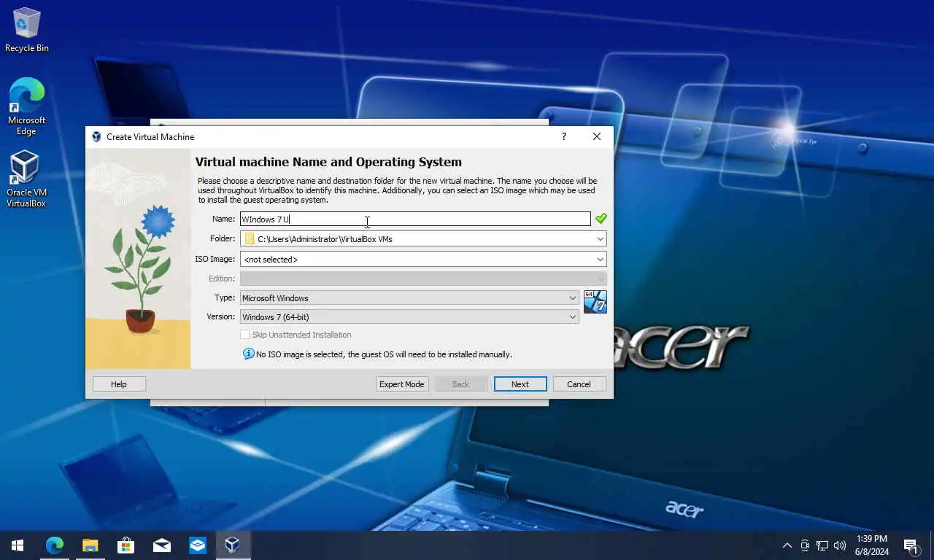Screen dimensions: 934x560
Task: Launch Microsoft Edge from the taskbar
Action: [54, 545]
